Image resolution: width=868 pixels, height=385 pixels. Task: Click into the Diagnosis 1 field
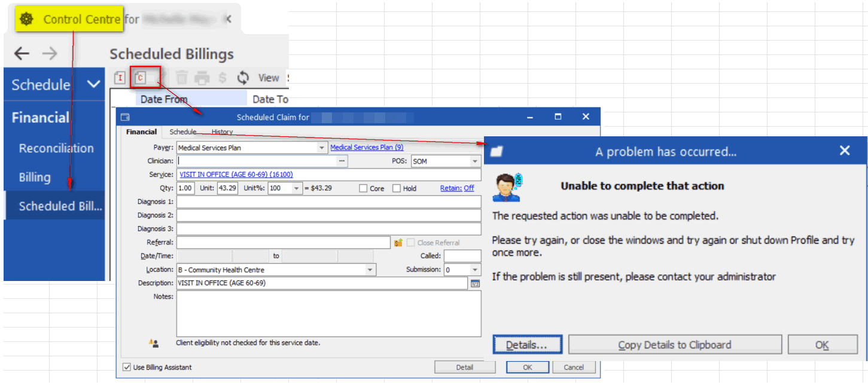(328, 202)
